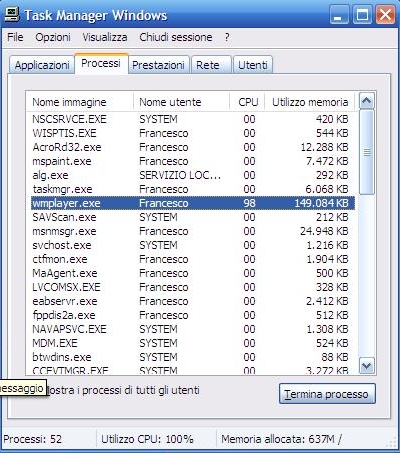This screenshot has width=400, height=453.
Task: Sort by Utilizzo memoria column header
Action: pyautogui.click(x=310, y=102)
